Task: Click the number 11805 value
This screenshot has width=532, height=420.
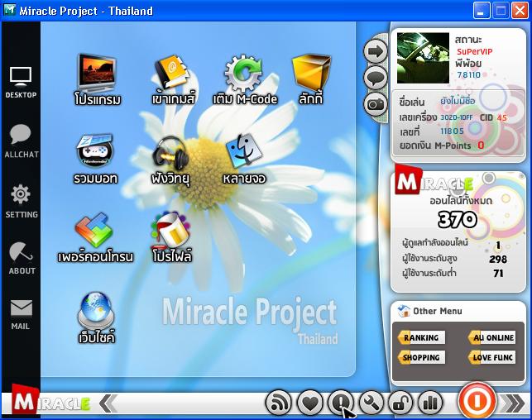Action: click(452, 131)
